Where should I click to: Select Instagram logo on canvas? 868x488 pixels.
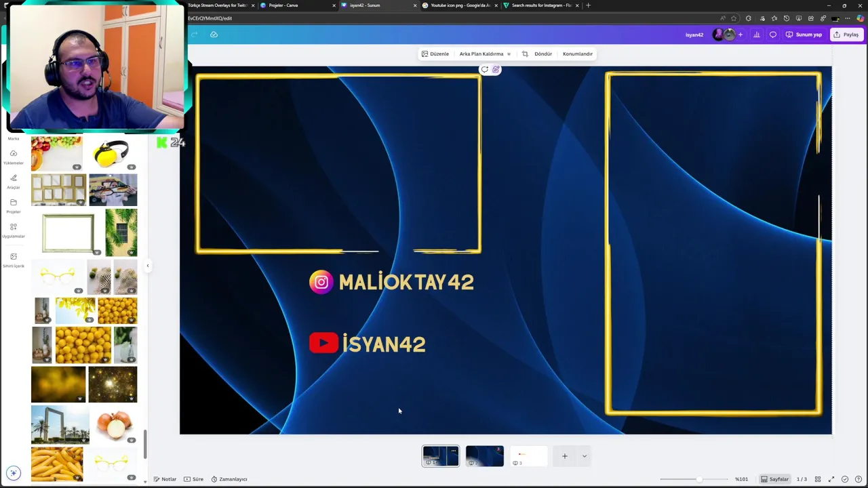pos(321,282)
